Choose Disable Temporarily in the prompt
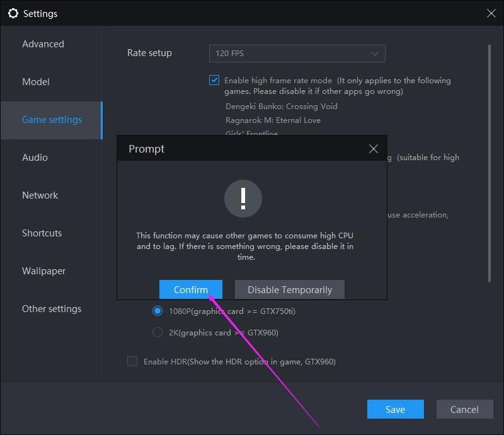Viewport: 504px width, 435px height. point(289,289)
